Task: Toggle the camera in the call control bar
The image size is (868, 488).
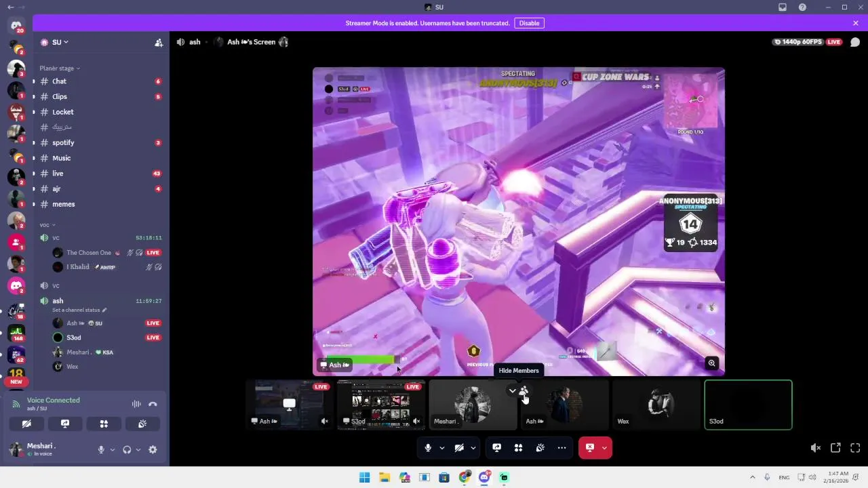Action: (459, 447)
